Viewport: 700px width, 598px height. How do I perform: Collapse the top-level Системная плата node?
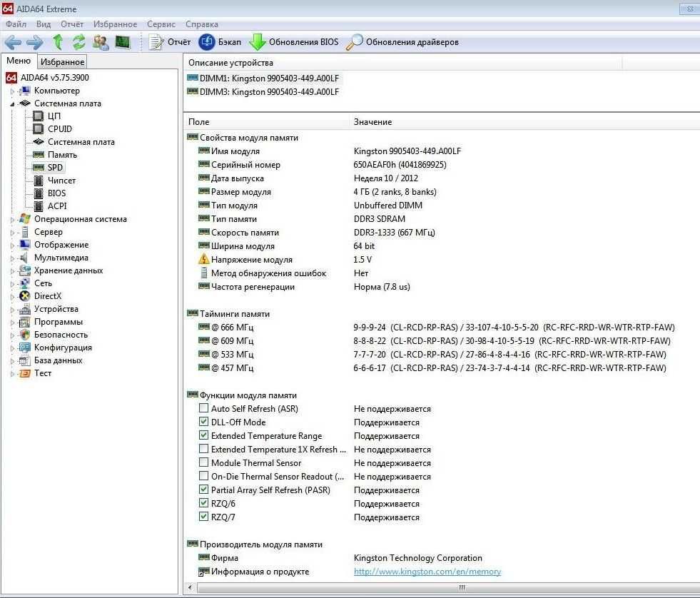pos(13,104)
